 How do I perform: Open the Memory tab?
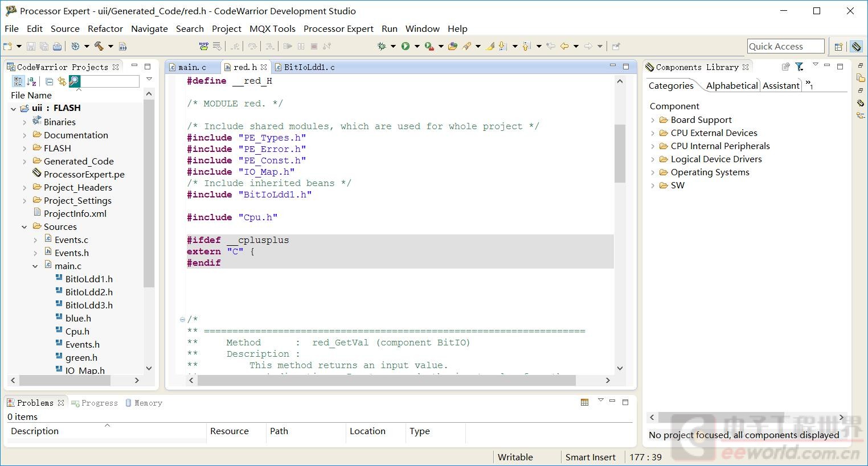(144, 403)
